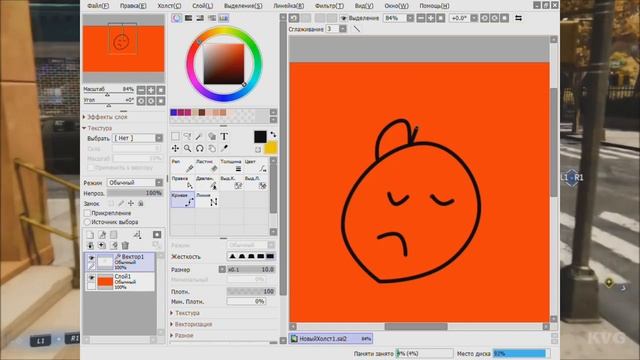Toggle the lock-all padlock icon
This screenshot has height=360, width=640.
[141, 203]
